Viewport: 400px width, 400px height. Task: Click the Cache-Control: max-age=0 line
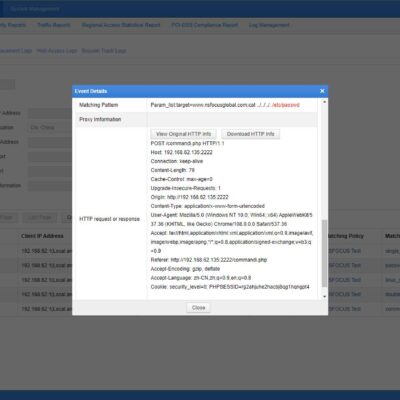(181, 179)
